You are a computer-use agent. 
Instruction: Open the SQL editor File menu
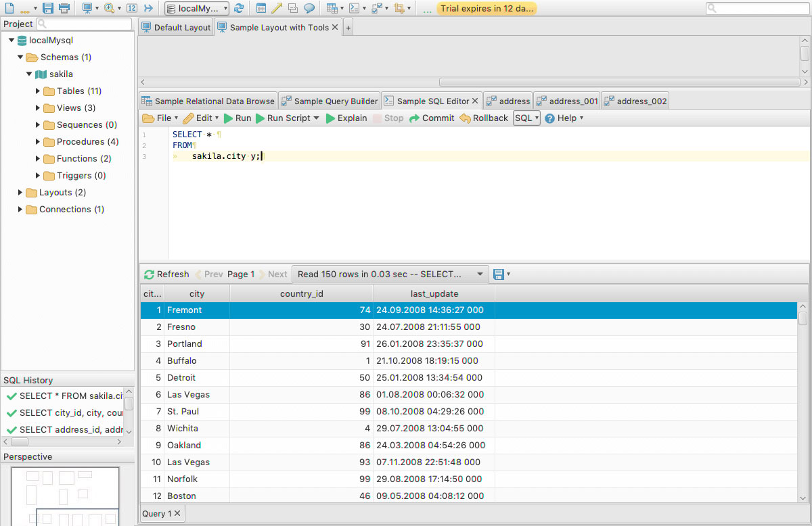[x=160, y=118]
